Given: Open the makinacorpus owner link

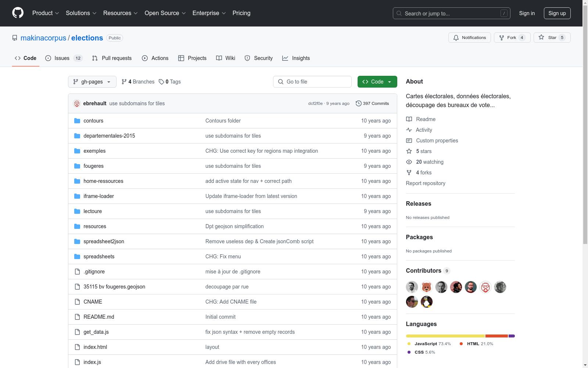Looking at the screenshot, I should point(43,38).
